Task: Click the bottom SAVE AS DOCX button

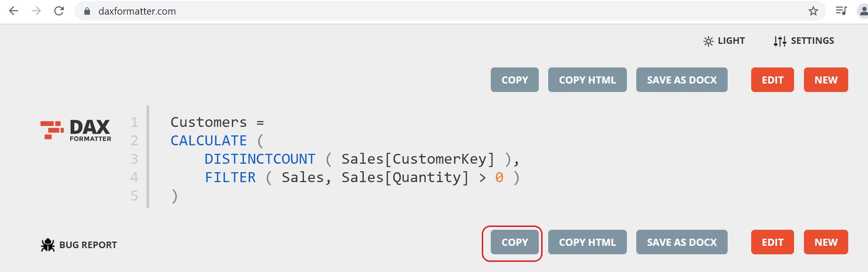Action: pyautogui.click(x=682, y=242)
